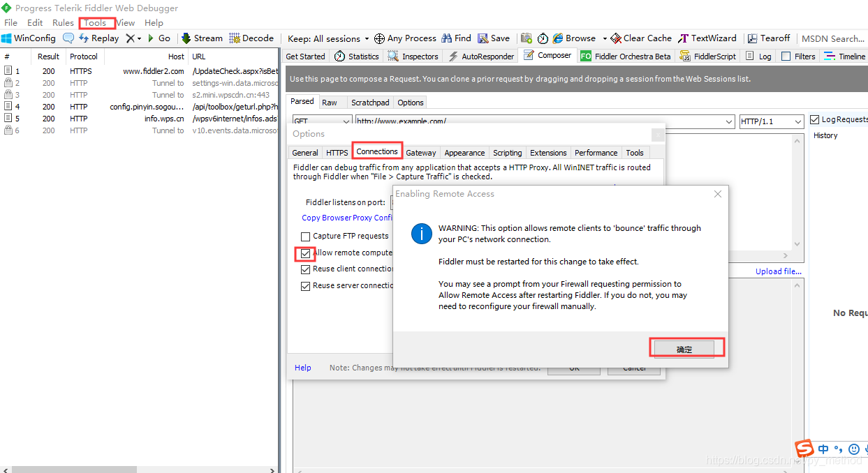The width and height of the screenshot is (868, 473).
Task: Click the timer clock toolbar icon
Action: [x=543, y=38]
